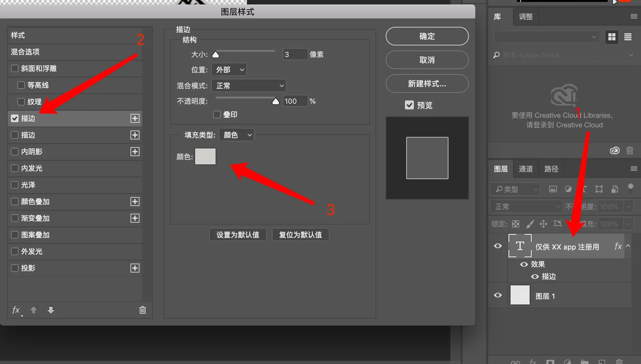Click plus icon next to 颜色叠加
Screen dimensions: 641x364
(x=135, y=202)
